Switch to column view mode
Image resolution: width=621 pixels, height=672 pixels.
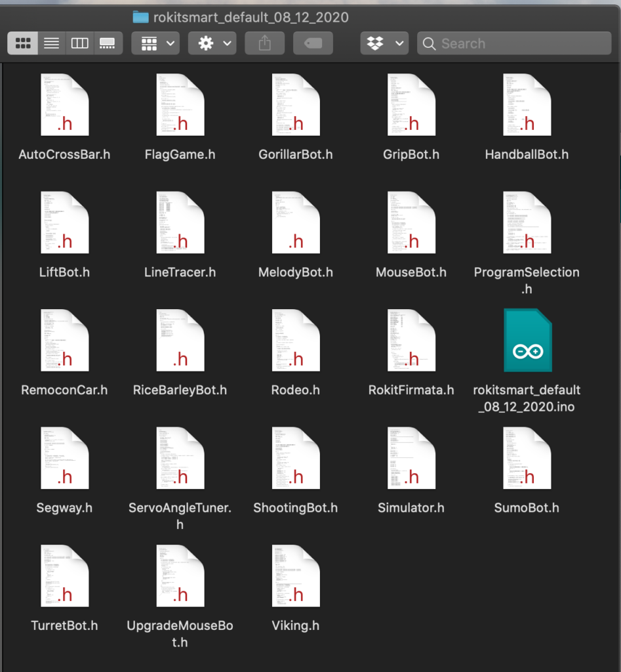[79, 43]
